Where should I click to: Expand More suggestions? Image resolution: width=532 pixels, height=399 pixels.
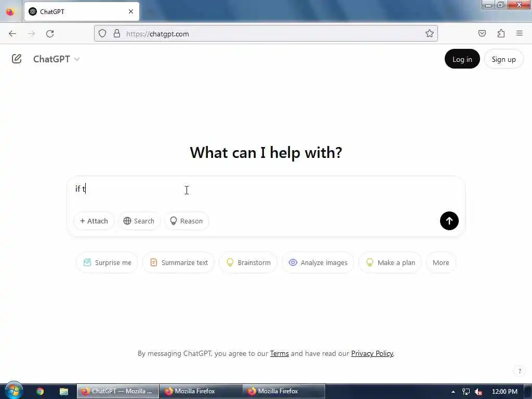click(x=441, y=262)
